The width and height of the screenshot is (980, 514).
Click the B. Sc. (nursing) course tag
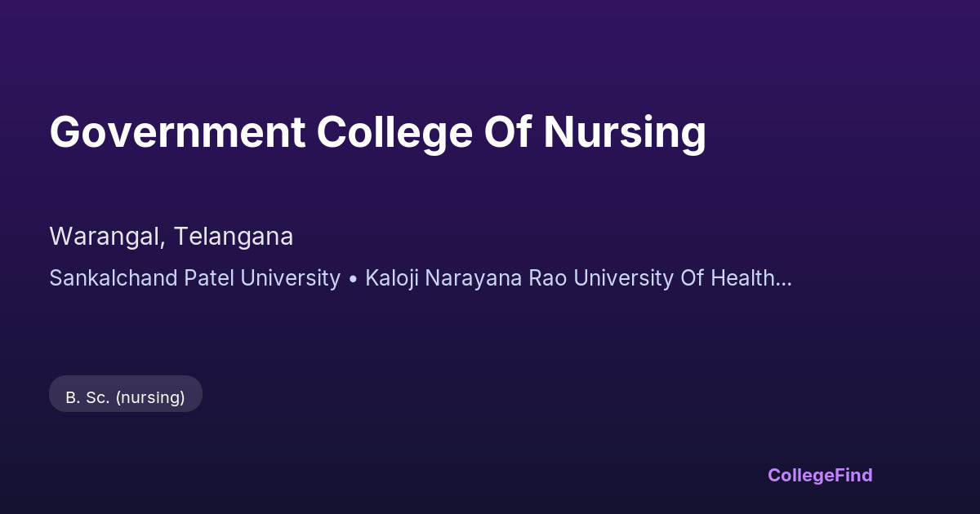click(125, 397)
